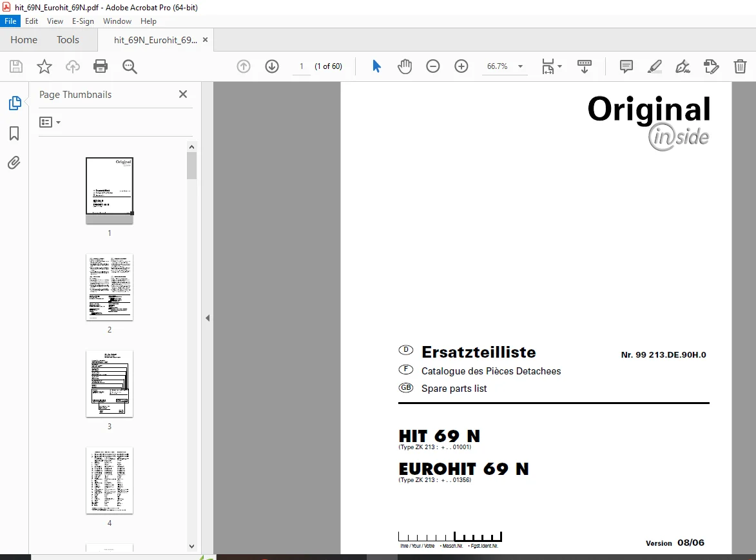Click the fit page width tool icon
Viewport: 756px width, 560px height.
point(548,66)
